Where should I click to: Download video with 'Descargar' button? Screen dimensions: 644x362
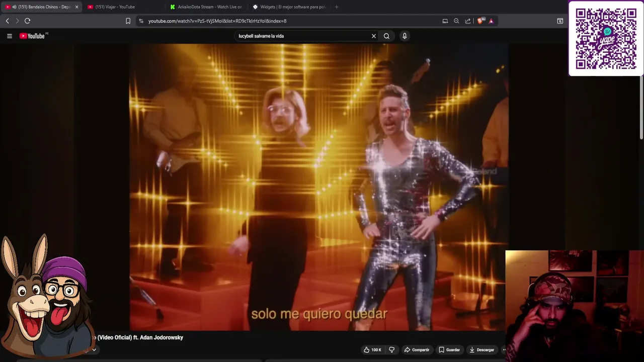tap(481, 349)
